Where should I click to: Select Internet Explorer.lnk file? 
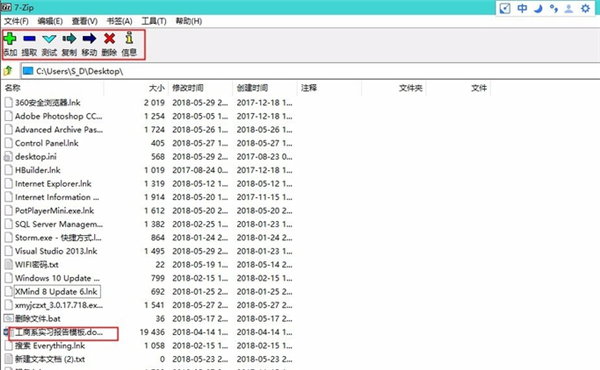(x=53, y=184)
